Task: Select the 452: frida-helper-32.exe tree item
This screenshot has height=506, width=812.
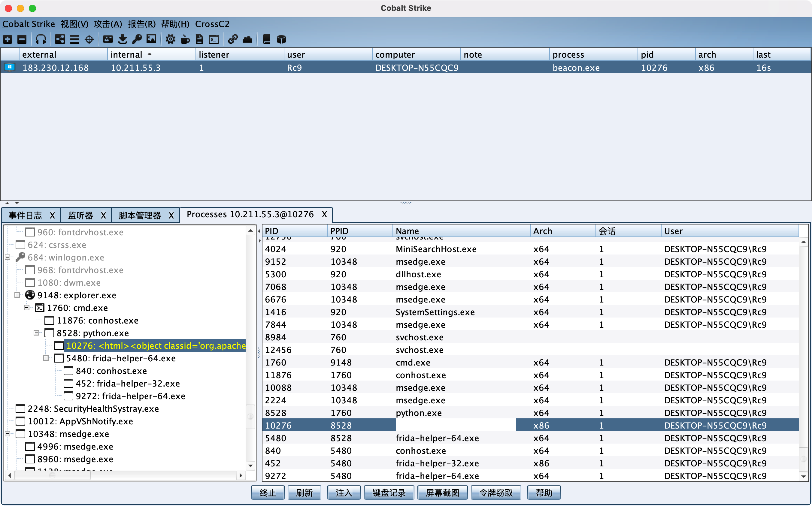Action: (128, 383)
